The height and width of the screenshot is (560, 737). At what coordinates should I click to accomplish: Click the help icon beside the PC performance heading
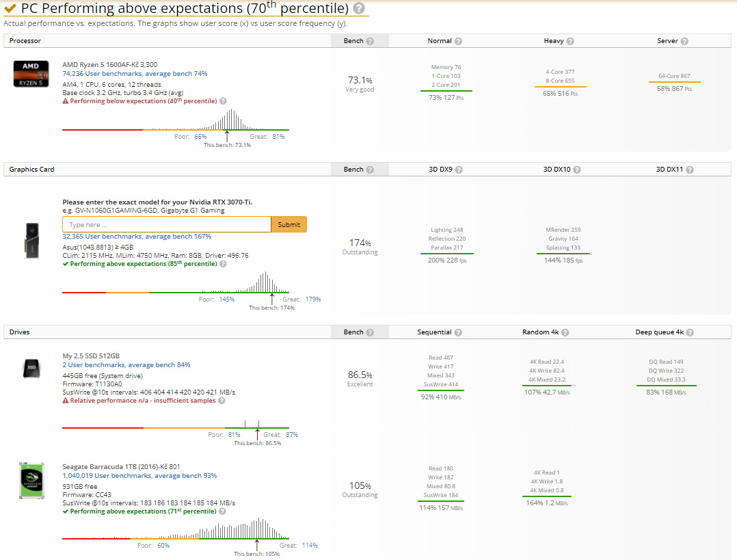coord(359,8)
